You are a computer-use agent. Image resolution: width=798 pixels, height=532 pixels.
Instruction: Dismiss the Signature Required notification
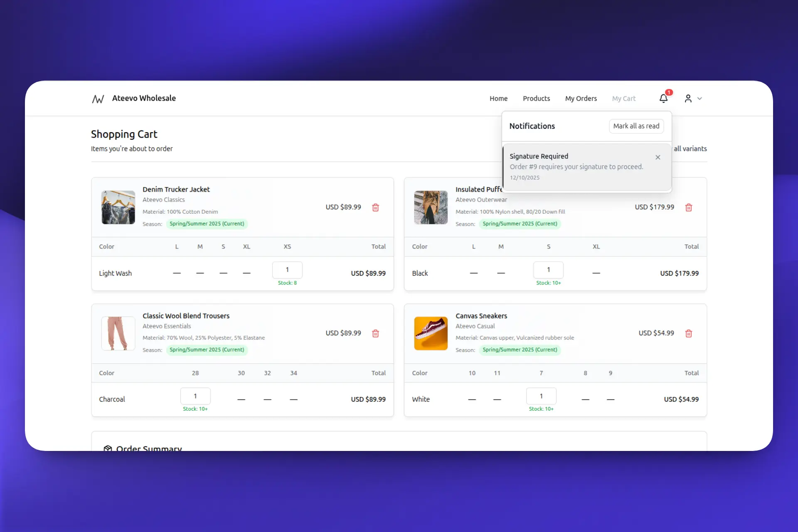pyautogui.click(x=658, y=157)
